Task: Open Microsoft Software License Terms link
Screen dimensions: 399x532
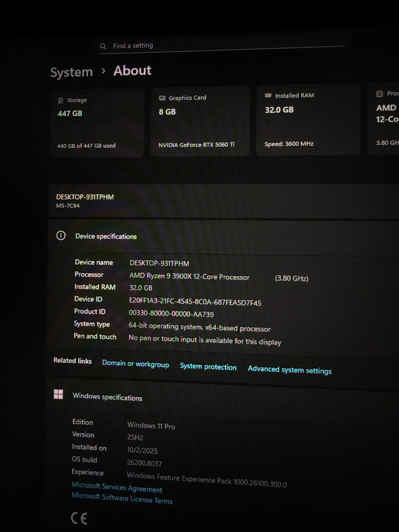Action: point(122,498)
